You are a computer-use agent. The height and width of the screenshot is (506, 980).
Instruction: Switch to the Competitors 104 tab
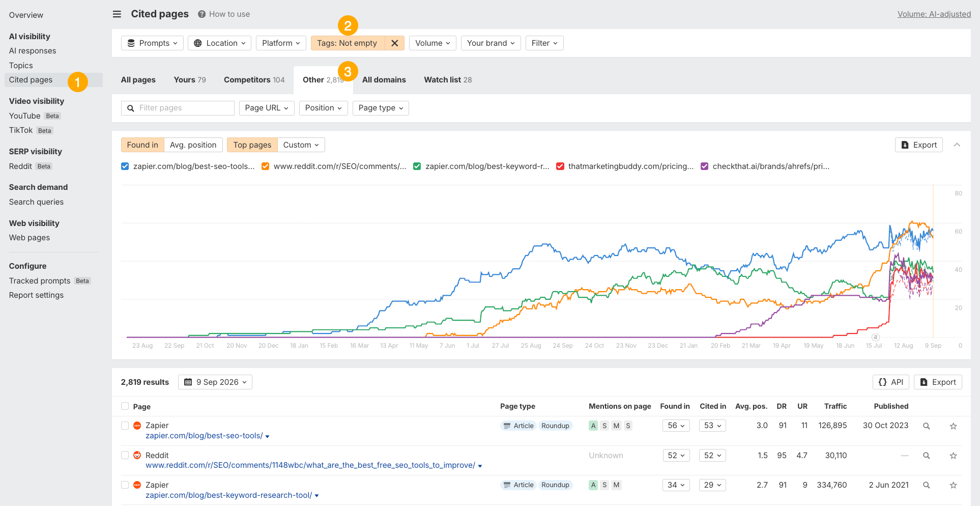point(254,80)
